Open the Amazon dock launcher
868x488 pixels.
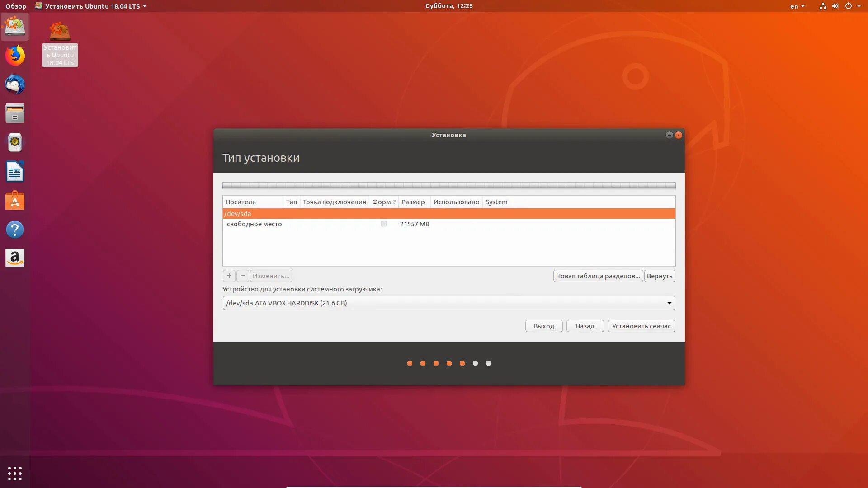[15, 258]
